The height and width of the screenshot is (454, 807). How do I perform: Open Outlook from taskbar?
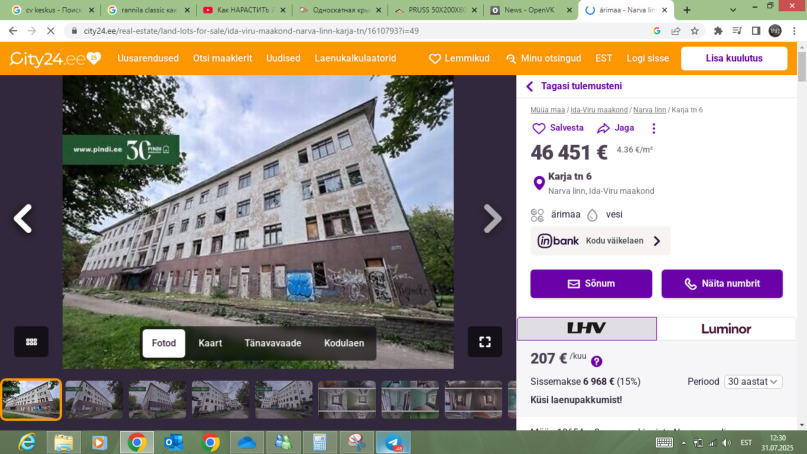(173, 442)
